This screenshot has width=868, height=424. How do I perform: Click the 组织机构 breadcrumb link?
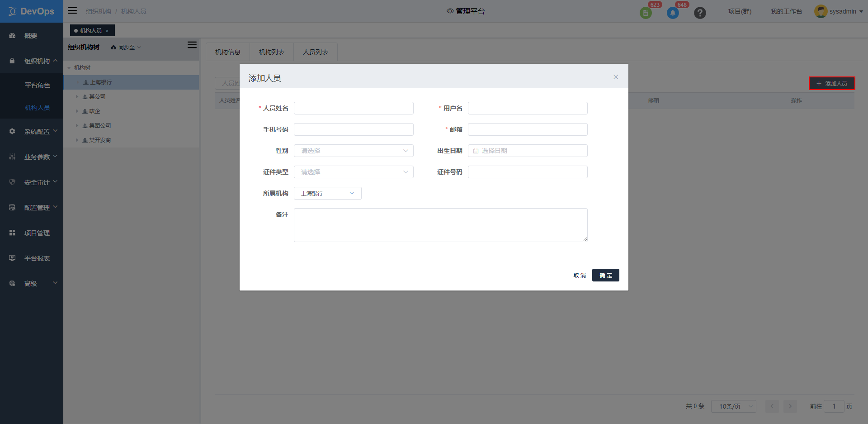(x=99, y=11)
